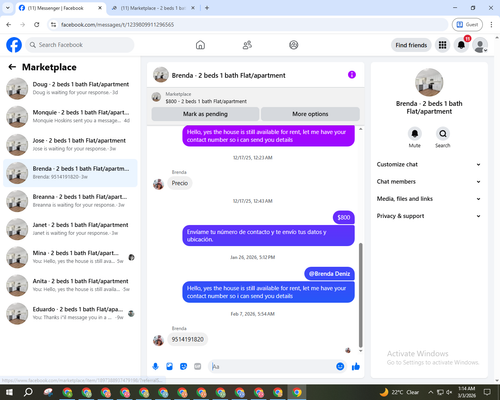This screenshot has height=400, width=500.
Task: Open Monquie's conversation
Action: point(70,117)
